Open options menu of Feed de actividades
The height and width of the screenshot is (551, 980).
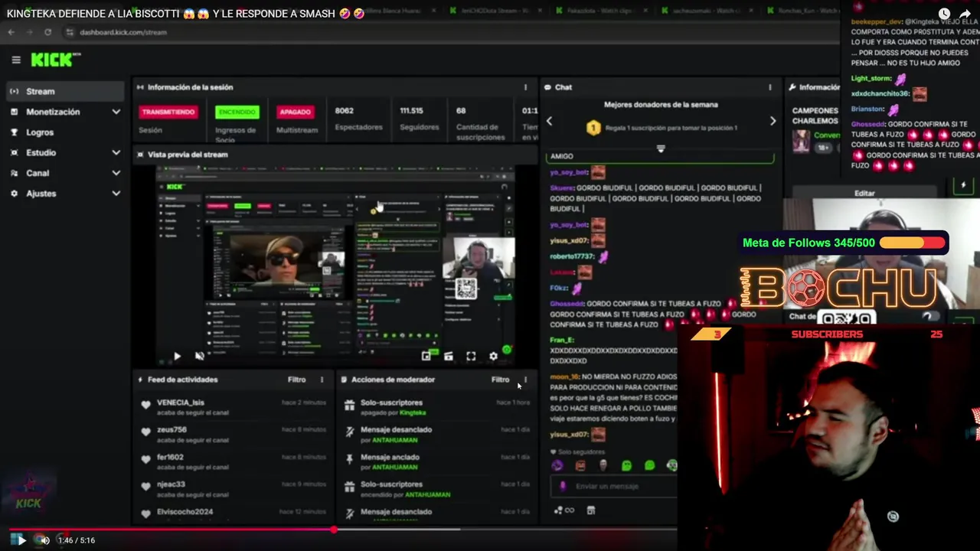coord(322,380)
